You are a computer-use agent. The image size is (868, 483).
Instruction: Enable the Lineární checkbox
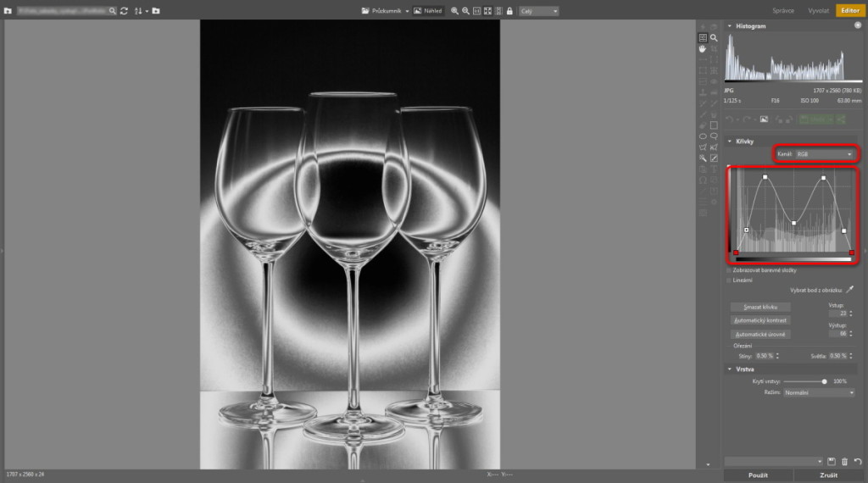729,280
